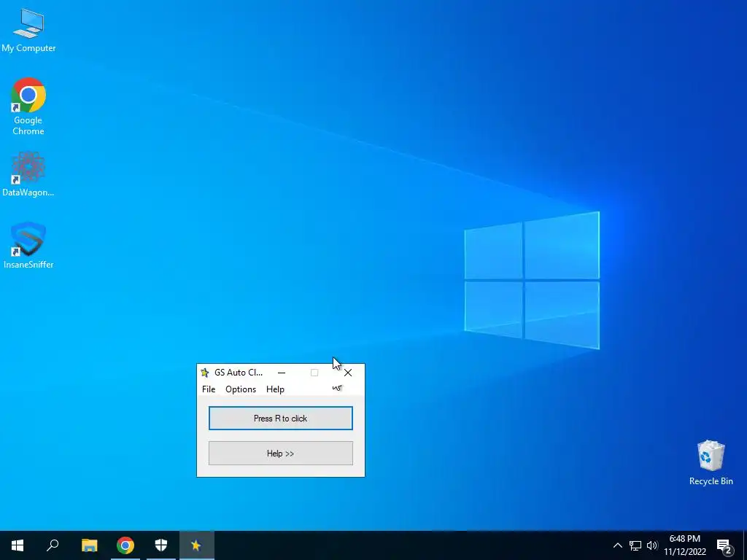747x560 pixels.
Task: Click GS Auto Clicker star taskbar button
Action: 196,545
